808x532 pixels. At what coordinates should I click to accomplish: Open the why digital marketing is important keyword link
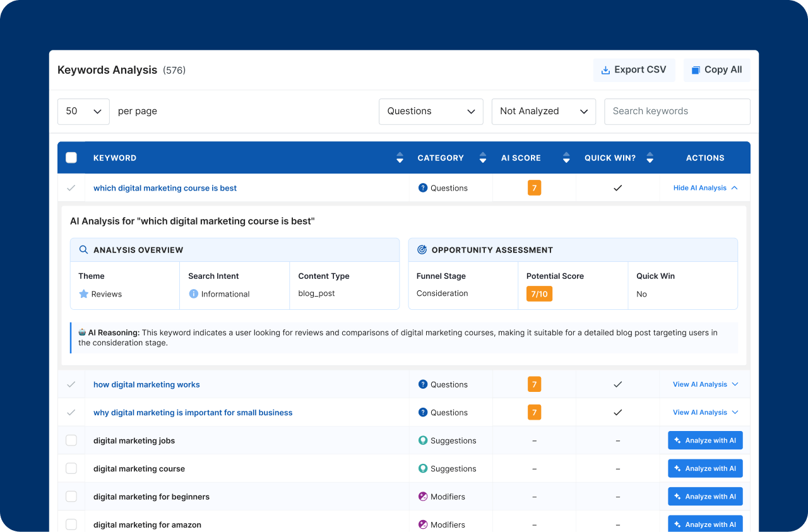(193, 413)
